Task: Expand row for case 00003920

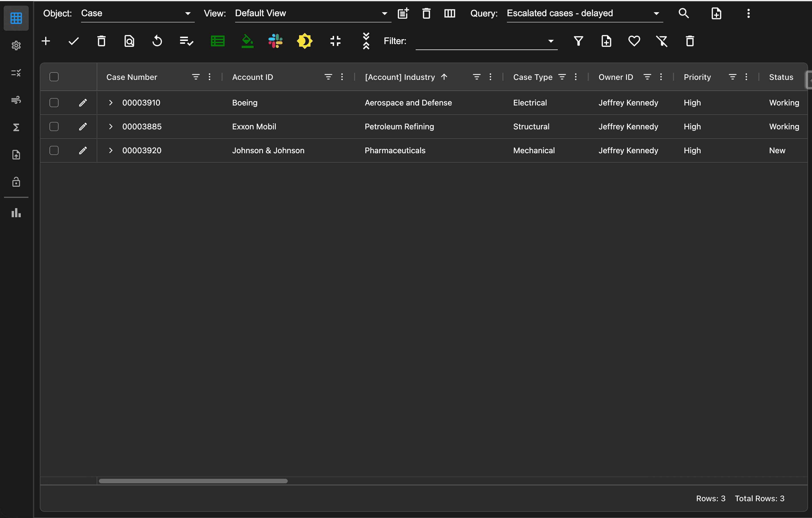Action: click(111, 150)
